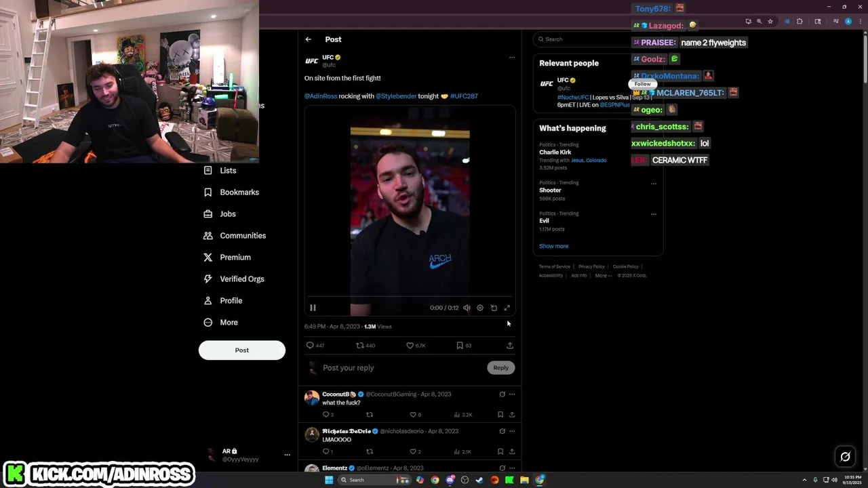Open more options for Evil trend
868x488 pixels.
(x=654, y=214)
